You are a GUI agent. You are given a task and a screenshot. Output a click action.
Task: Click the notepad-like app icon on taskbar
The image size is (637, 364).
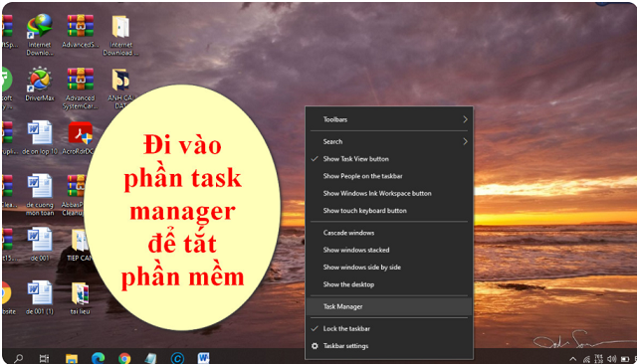click(x=150, y=358)
